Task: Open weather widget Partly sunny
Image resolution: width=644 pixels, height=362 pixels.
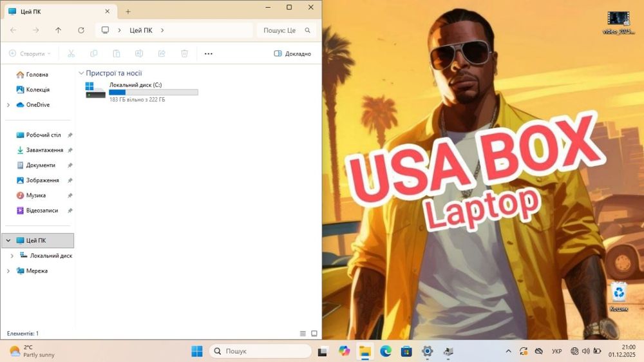Action: tap(32, 351)
